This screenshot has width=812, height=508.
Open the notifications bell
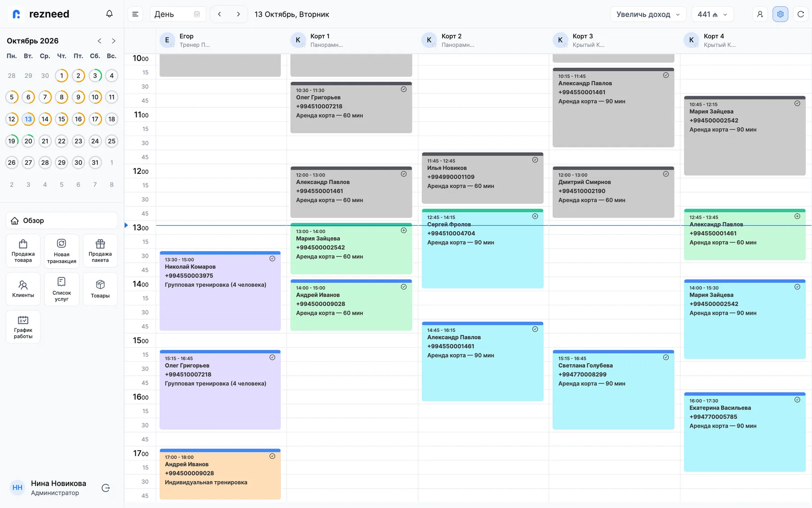click(x=109, y=14)
